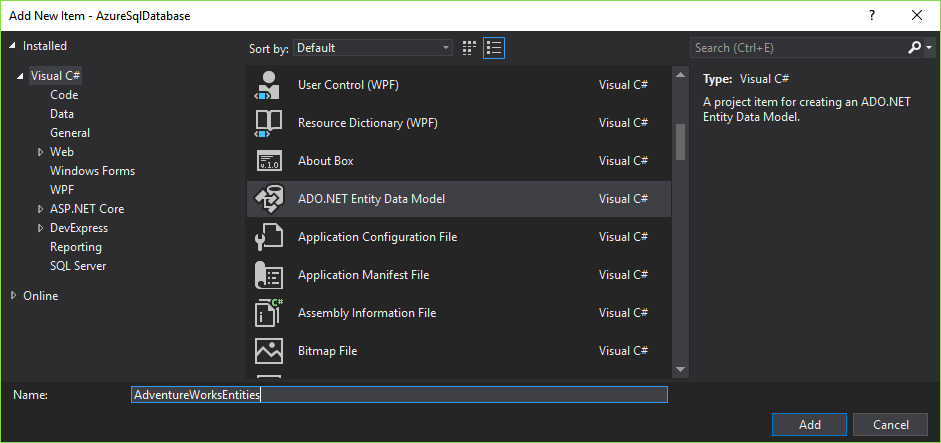Viewport: 941px width, 443px height.
Task: Click the template list scrollbar thumb
Action: coord(681,142)
